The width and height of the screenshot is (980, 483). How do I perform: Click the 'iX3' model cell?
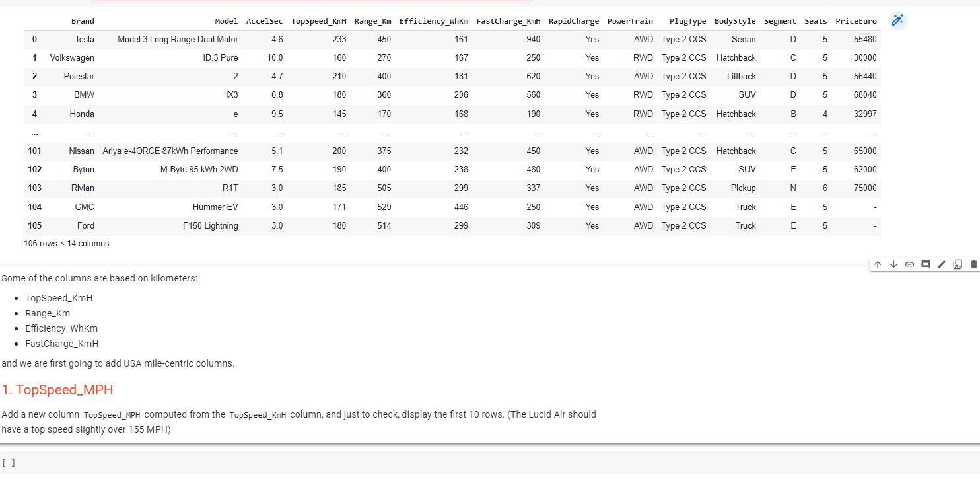[x=232, y=95]
